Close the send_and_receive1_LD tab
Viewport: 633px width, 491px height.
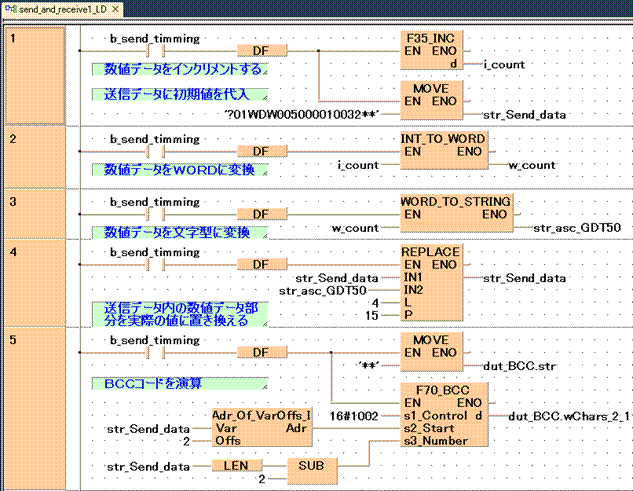pyautogui.click(x=115, y=9)
